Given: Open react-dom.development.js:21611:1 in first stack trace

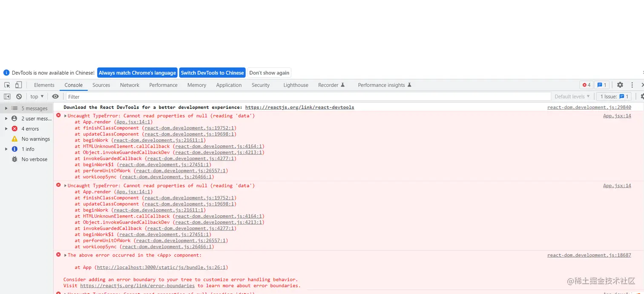Looking at the screenshot, I should 158,140.
